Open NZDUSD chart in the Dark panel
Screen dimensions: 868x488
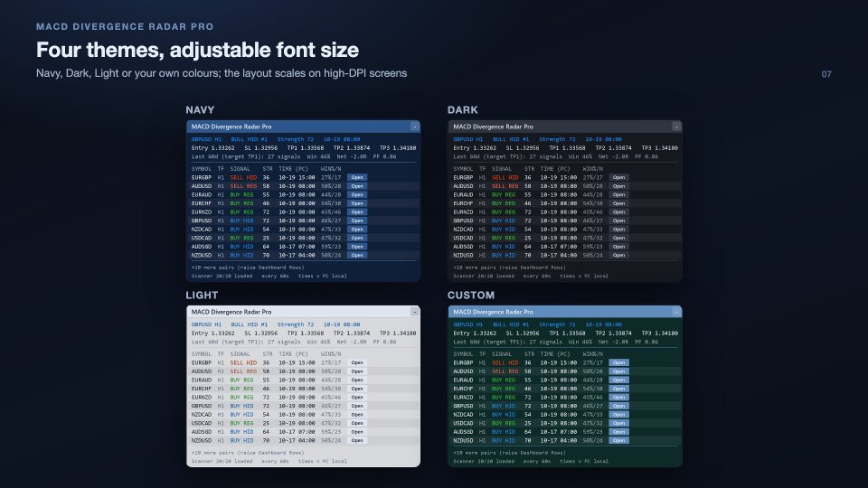[618, 255]
